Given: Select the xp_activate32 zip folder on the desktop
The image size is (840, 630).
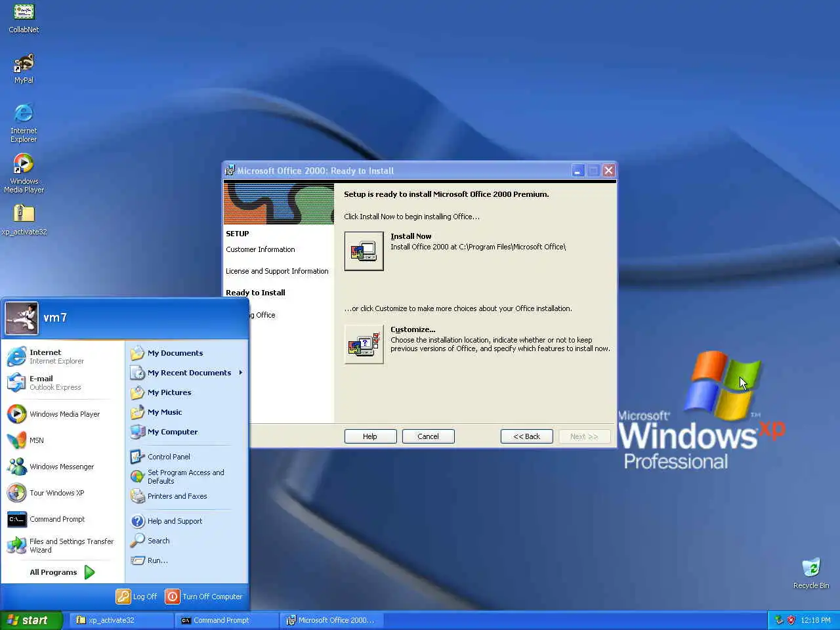Looking at the screenshot, I should [24, 220].
